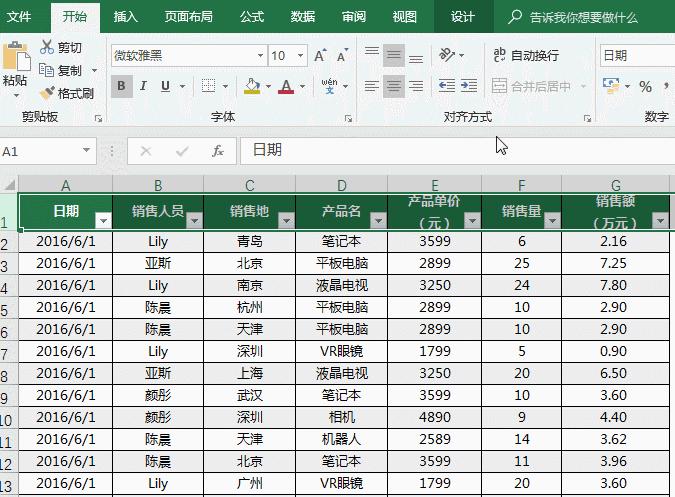Click the search magnifier Tell Me icon
This screenshot has height=497, width=675.
(514, 17)
